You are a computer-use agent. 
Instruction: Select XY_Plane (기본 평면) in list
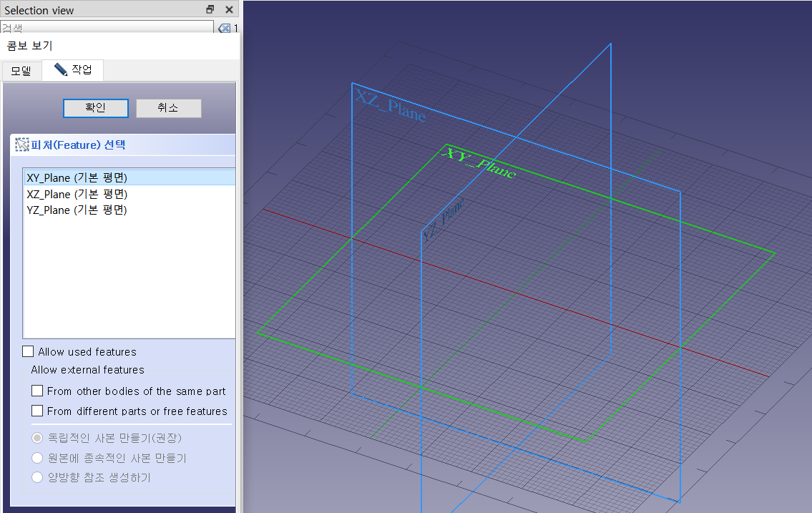point(129,177)
